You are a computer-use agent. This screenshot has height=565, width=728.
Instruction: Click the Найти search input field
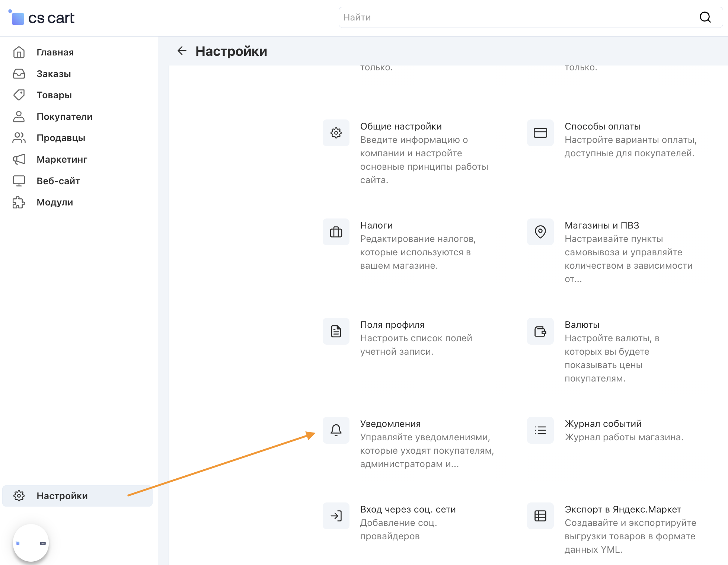click(x=517, y=17)
